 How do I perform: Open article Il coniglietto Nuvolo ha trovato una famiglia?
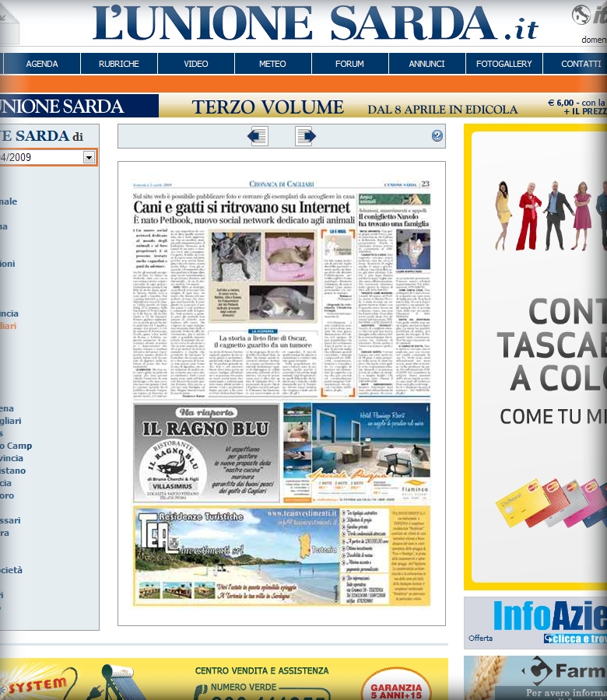pos(394,220)
